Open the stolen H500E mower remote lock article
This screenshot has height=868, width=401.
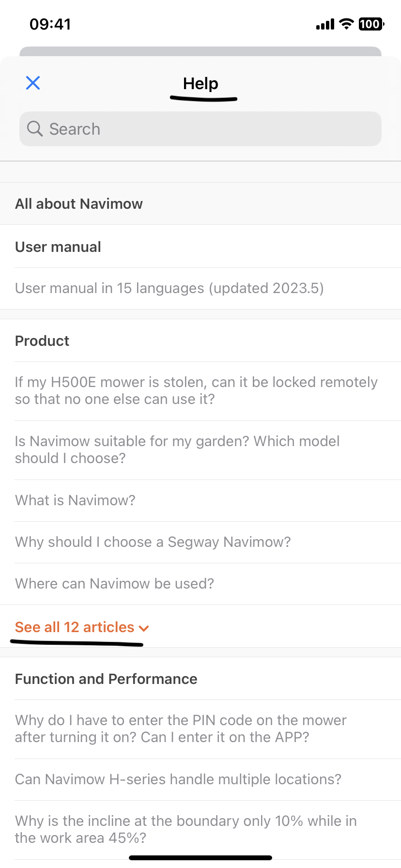196,390
